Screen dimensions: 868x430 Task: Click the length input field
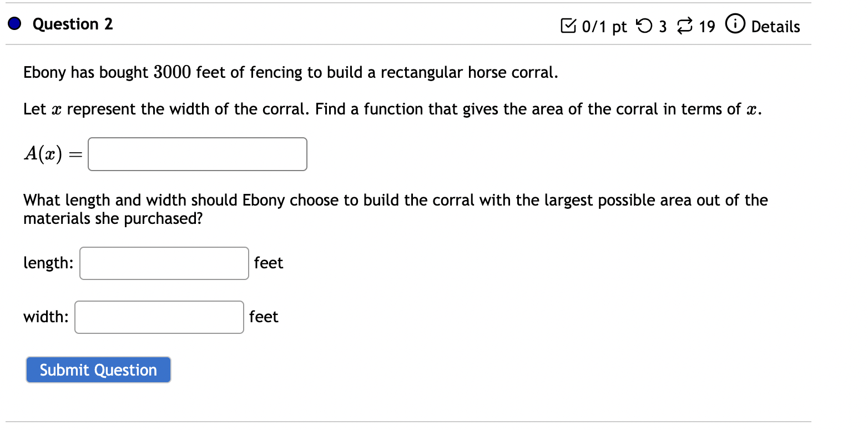pyautogui.click(x=164, y=263)
